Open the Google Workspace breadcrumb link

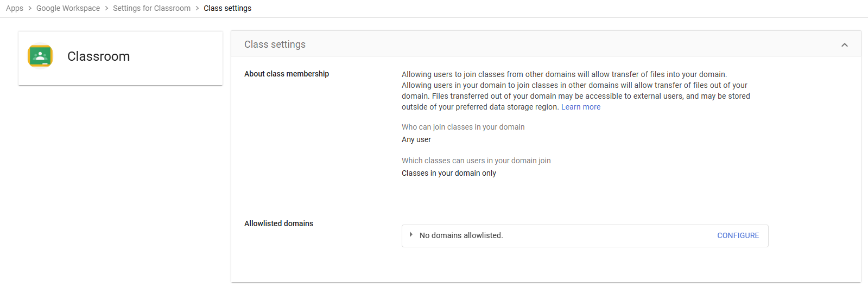click(x=68, y=8)
